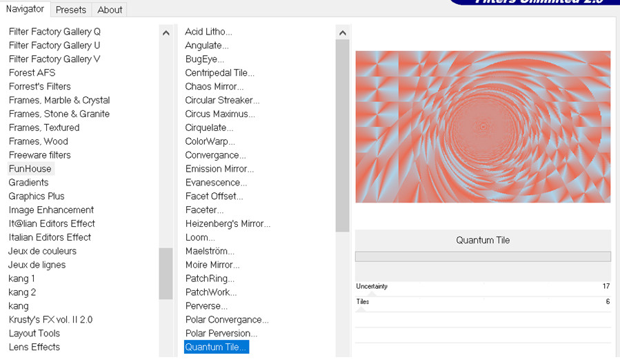This screenshot has width=620, height=364.
Task: Select the BugEye filter
Action: pos(206,59)
